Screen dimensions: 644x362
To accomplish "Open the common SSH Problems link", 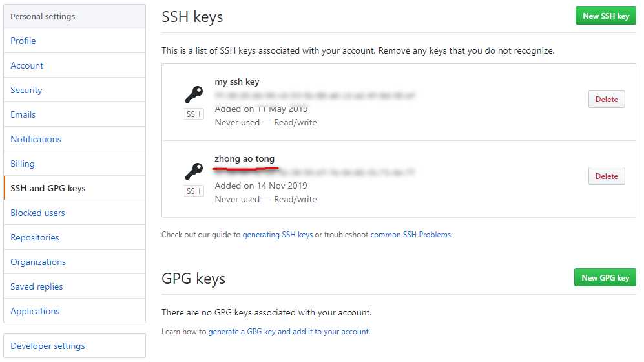I will pos(411,235).
